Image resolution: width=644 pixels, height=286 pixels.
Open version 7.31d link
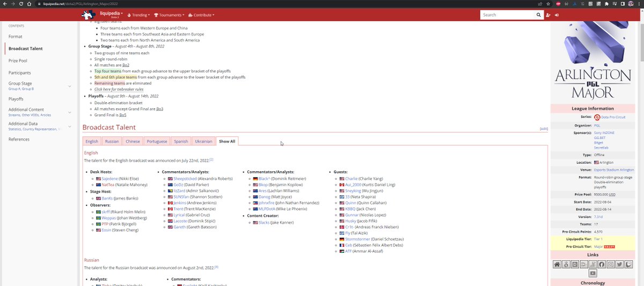pyautogui.click(x=598, y=216)
